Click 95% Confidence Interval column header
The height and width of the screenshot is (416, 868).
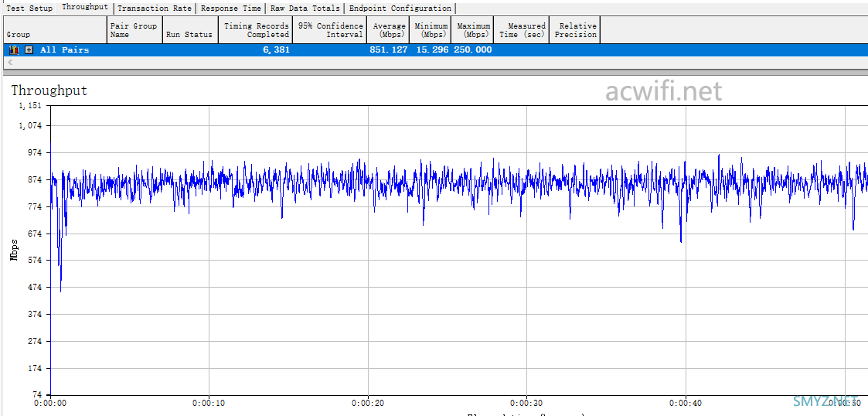click(x=329, y=30)
